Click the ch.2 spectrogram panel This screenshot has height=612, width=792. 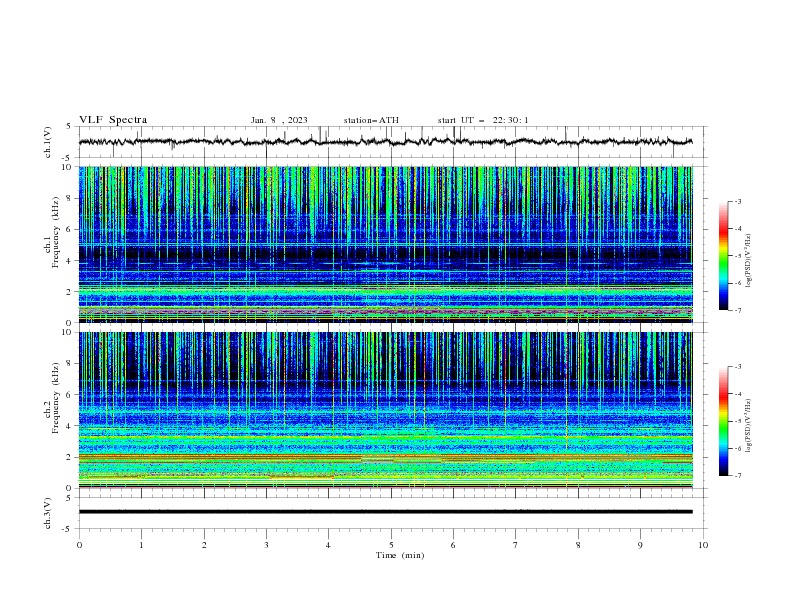[x=385, y=410]
